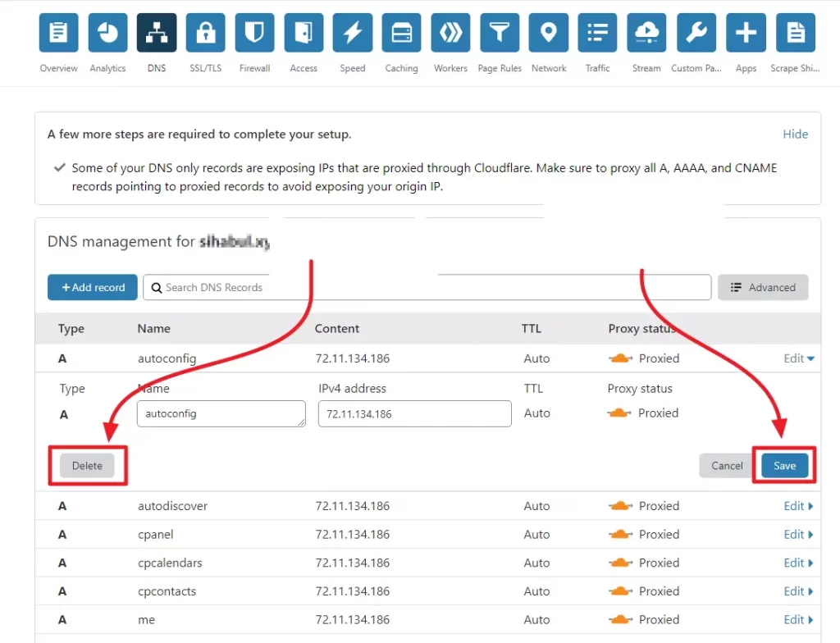Open the TTL Auto dropdown in edit form
The height and width of the screenshot is (643, 840).
point(536,413)
